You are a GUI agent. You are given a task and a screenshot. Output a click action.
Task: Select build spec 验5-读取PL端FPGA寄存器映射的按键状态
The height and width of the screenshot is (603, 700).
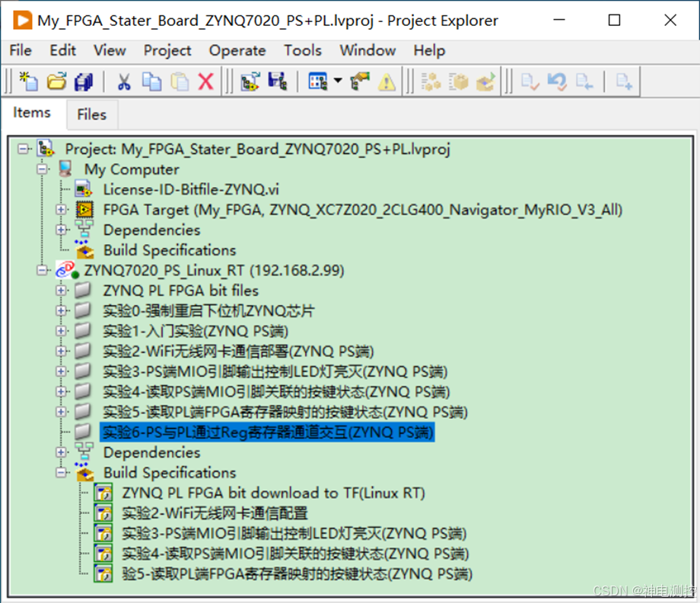297,573
